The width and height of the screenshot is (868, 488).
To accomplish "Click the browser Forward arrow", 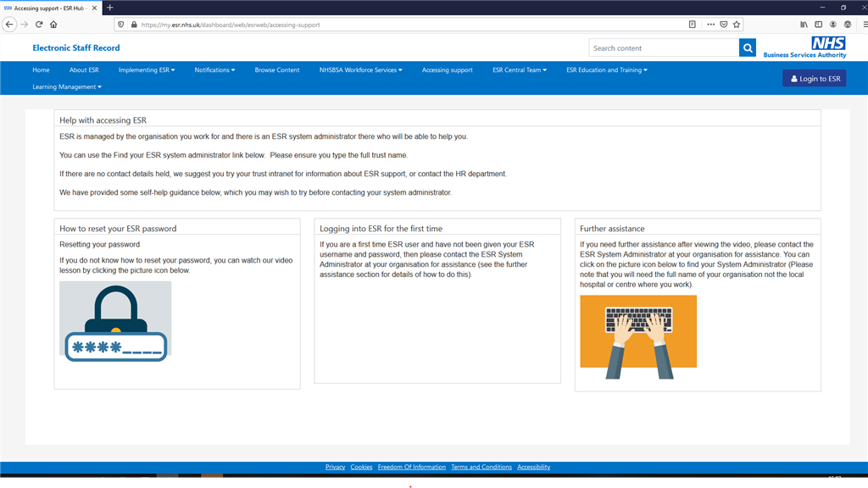I will click(x=25, y=25).
